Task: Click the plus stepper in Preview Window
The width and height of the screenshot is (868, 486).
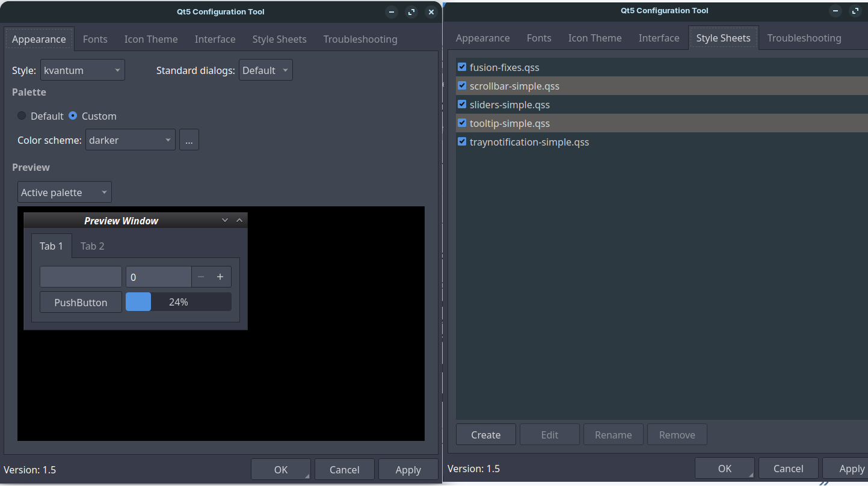Action: 220,277
